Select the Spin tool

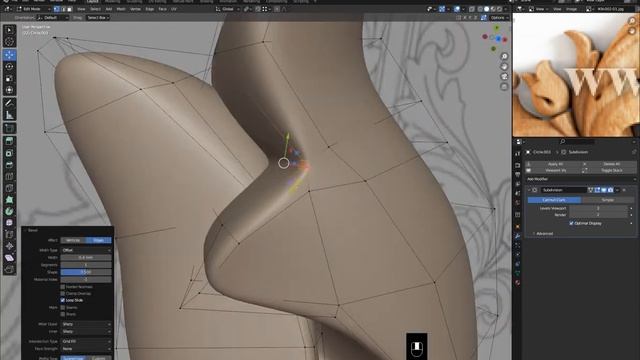point(9,211)
